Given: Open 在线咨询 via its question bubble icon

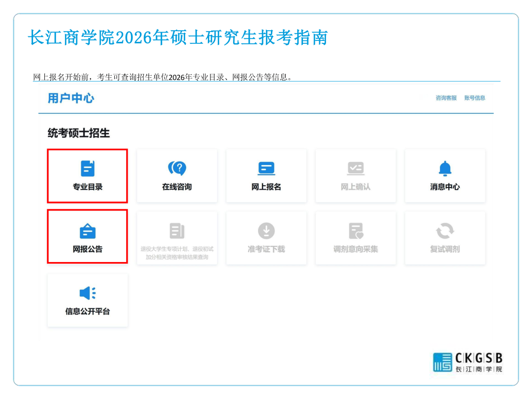Looking at the screenshot, I should point(177,168).
